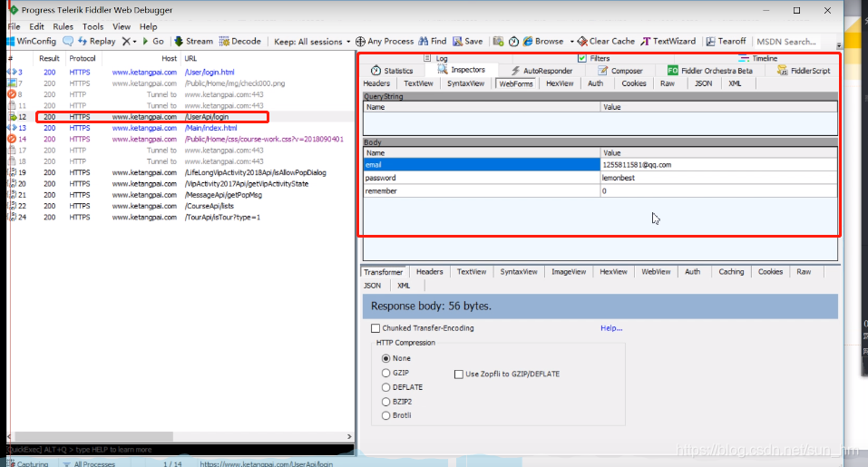Viewport: 868px width, 467px height.
Task: Enable Chunked Transfer-Encoding checkbox
Action: click(x=375, y=328)
